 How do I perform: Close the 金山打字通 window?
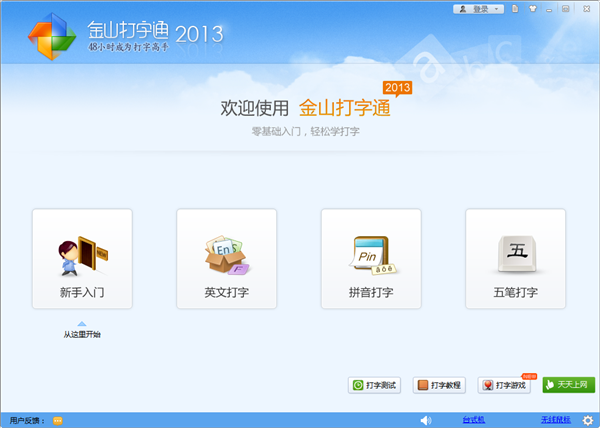coord(587,9)
